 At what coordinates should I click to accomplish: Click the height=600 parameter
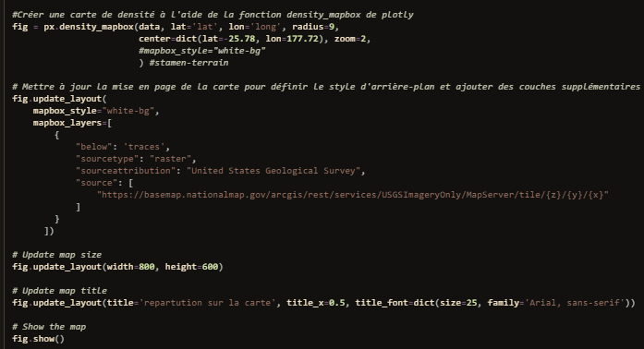click(x=191, y=267)
